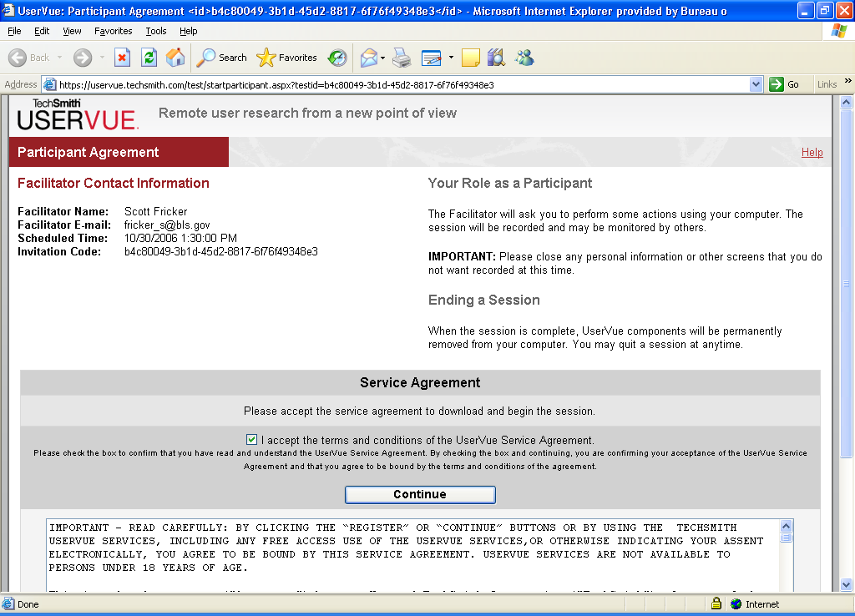
Task: Open History clock icon
Action: (x=337, y=58)
